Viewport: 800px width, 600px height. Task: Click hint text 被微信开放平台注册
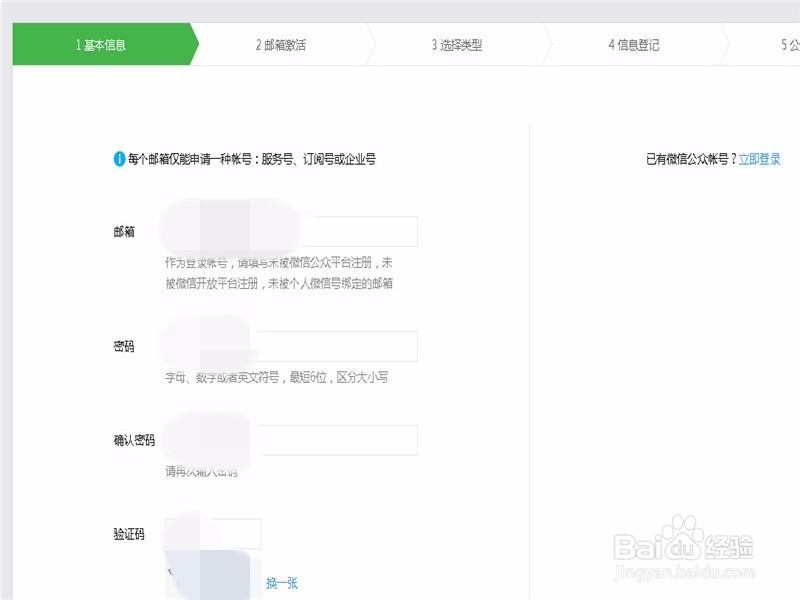[212, 284]
